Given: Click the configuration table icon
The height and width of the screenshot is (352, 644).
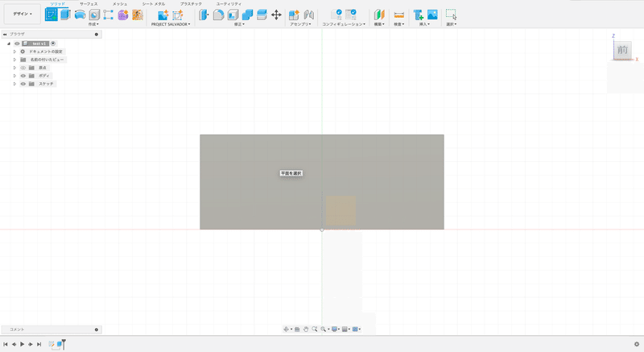Looking at the screenshot, I should pos(351,14).
